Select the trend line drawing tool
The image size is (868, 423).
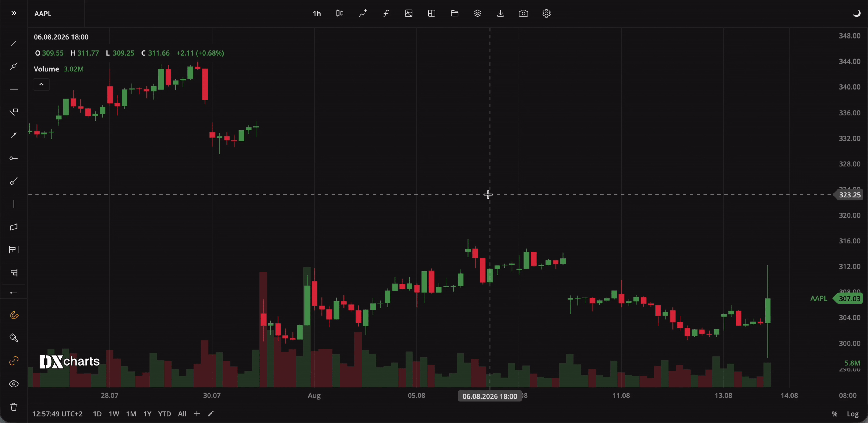14,44
